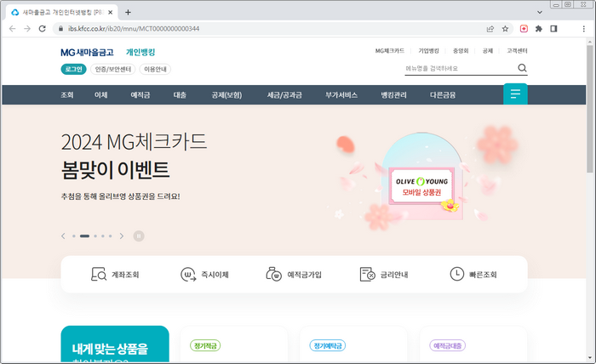The image size is (596, 364).
Task: Click the lock icon in address bar
Action: coord(60,29)
